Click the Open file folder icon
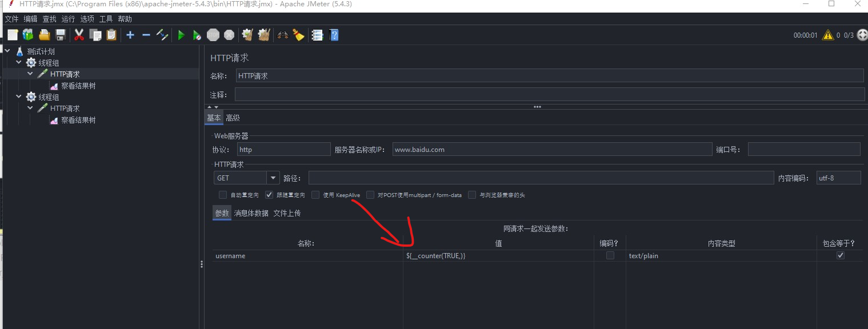The width and height of the screenshot is (868, 329). coord(45,35)
